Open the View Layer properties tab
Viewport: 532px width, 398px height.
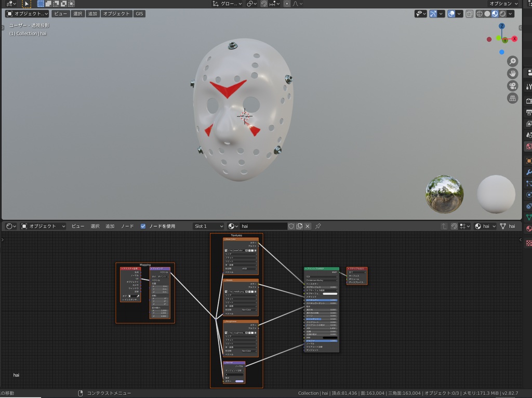click(x=528, y=124)
